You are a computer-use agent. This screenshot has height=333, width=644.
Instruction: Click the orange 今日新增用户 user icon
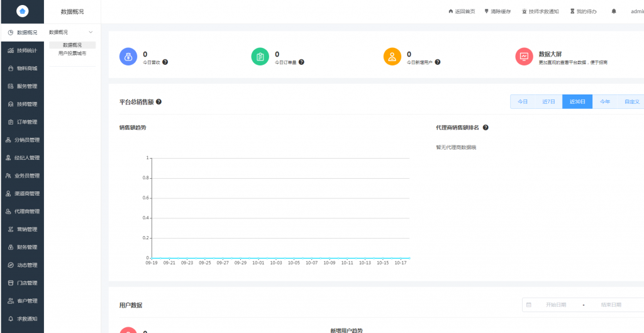(x=392, y=57)
